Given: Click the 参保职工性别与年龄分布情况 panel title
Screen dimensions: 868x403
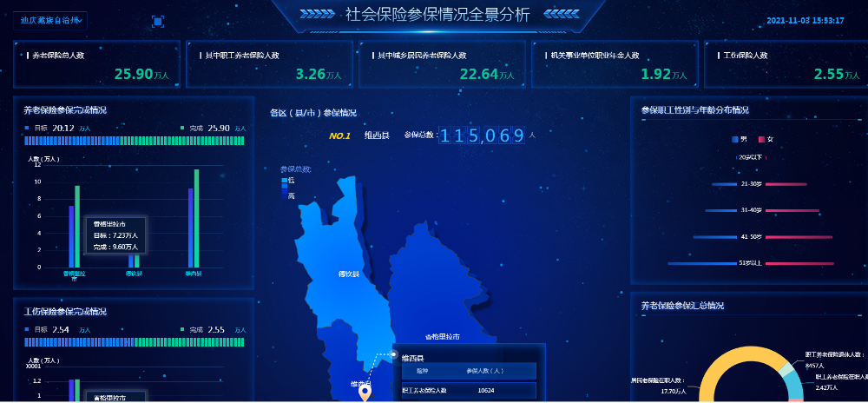Looking at the screenshot, I should point(694,110).
